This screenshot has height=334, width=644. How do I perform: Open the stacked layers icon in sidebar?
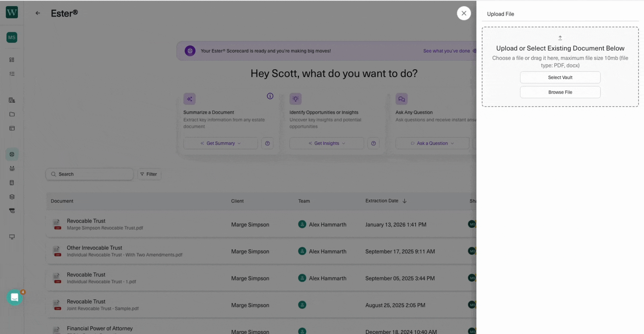12,197
